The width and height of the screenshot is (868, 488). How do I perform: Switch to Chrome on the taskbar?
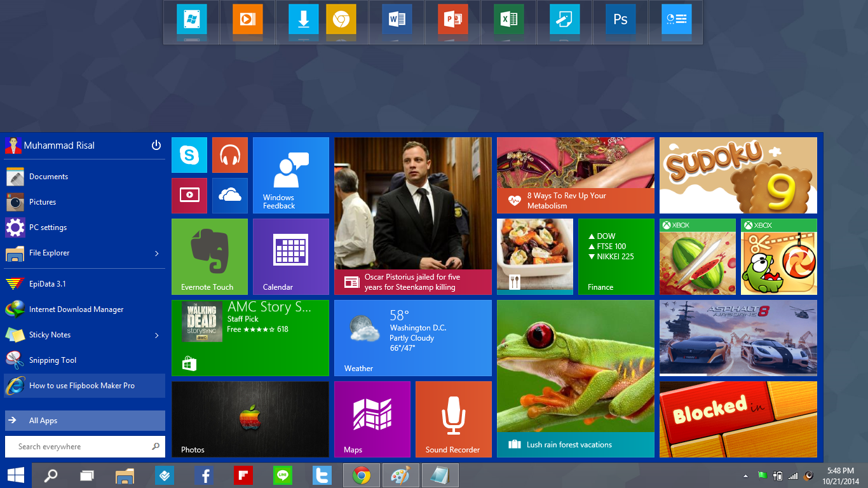pyautogui.click(x=362, y=475)
